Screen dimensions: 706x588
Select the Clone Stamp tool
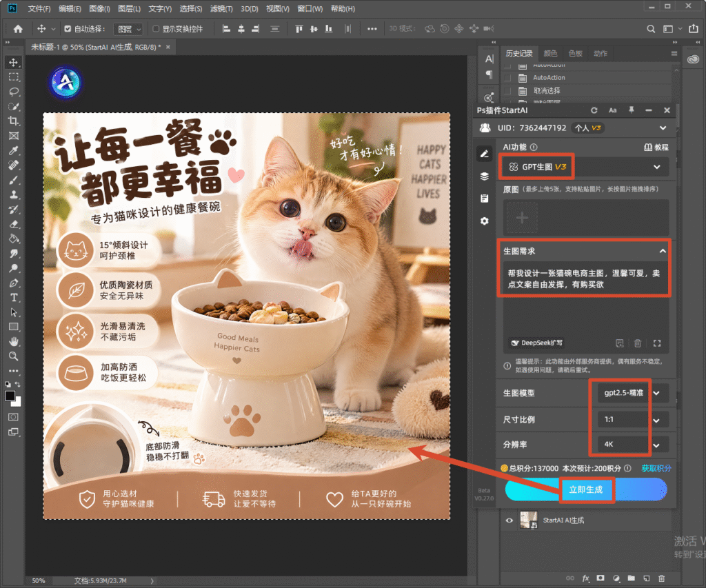point(14,195)
